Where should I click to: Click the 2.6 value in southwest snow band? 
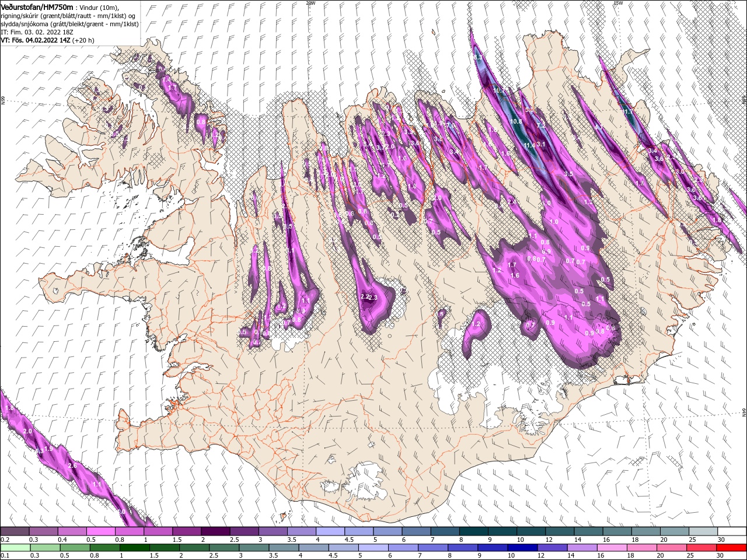coord(72,466)
